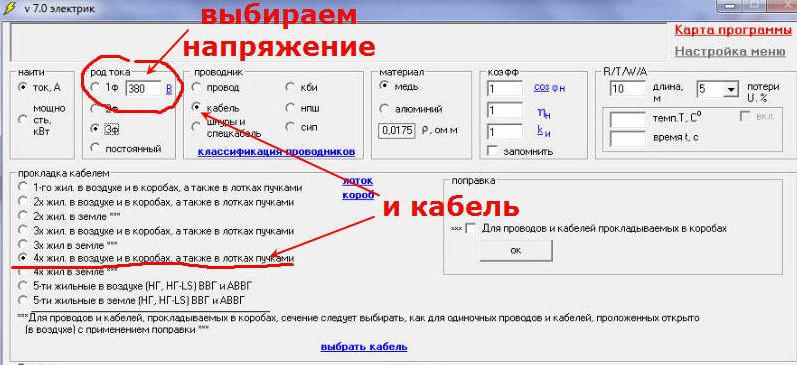Click the kи coefficient input field
The image size is (797, 365).
coord(504,132)
